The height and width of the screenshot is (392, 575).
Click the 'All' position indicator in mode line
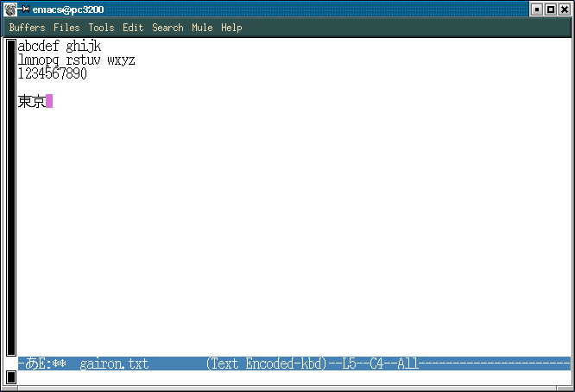[x=408, y=364]
